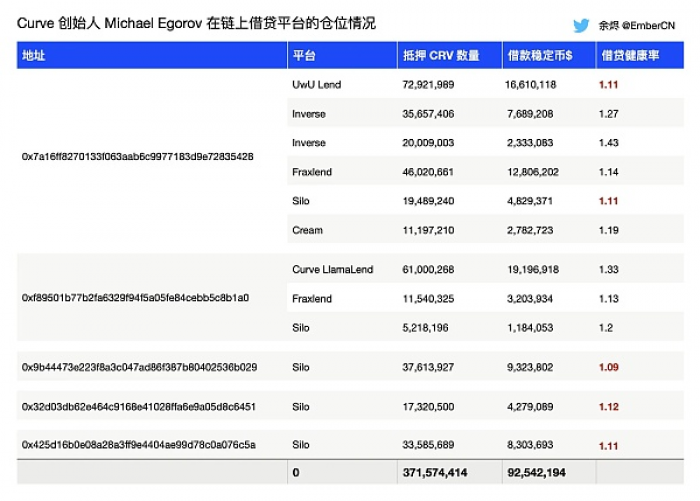Click the total collateral 371,574,414
The height and width of the screenshot is (501, 700).
pos(435,472)
